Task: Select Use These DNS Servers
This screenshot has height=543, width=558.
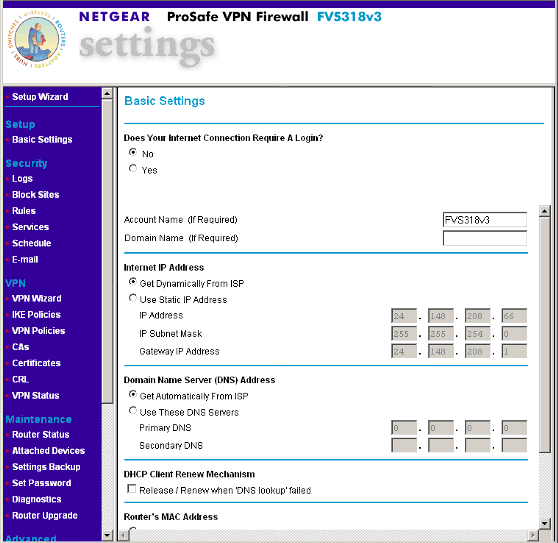Action: point(133,411)
